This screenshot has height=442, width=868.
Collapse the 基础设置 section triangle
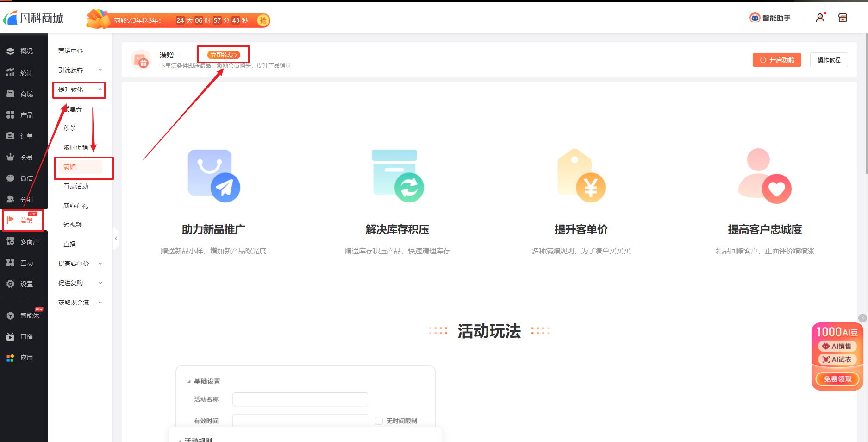(189, 381)
